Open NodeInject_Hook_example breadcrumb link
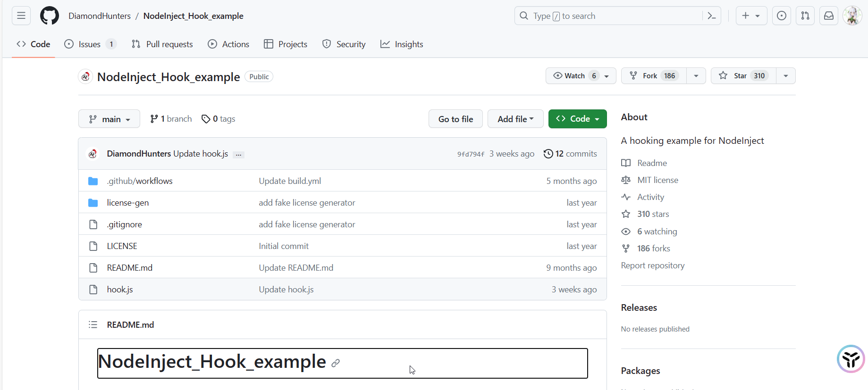Screen dimensions: 868x390 pyautogui.click(x=194, y=16)
